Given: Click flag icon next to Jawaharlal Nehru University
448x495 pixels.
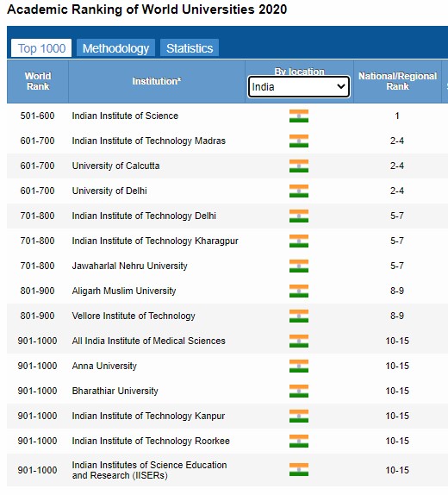Looking at the screenshot, I should click(x=299, y=266).
